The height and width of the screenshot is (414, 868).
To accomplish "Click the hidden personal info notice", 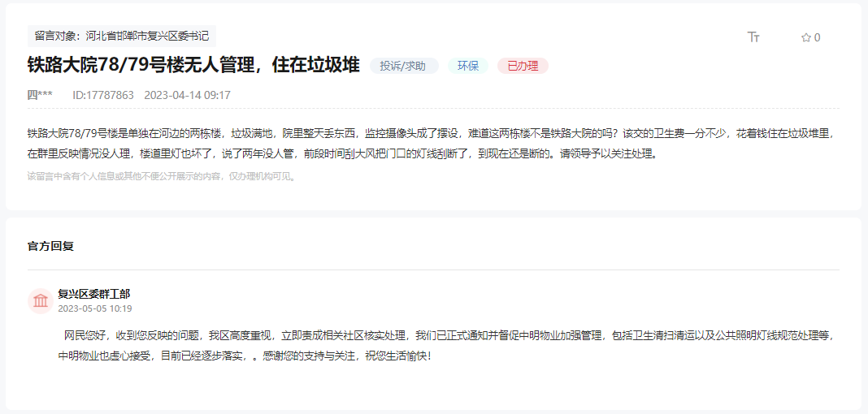I will click(164, 177).
